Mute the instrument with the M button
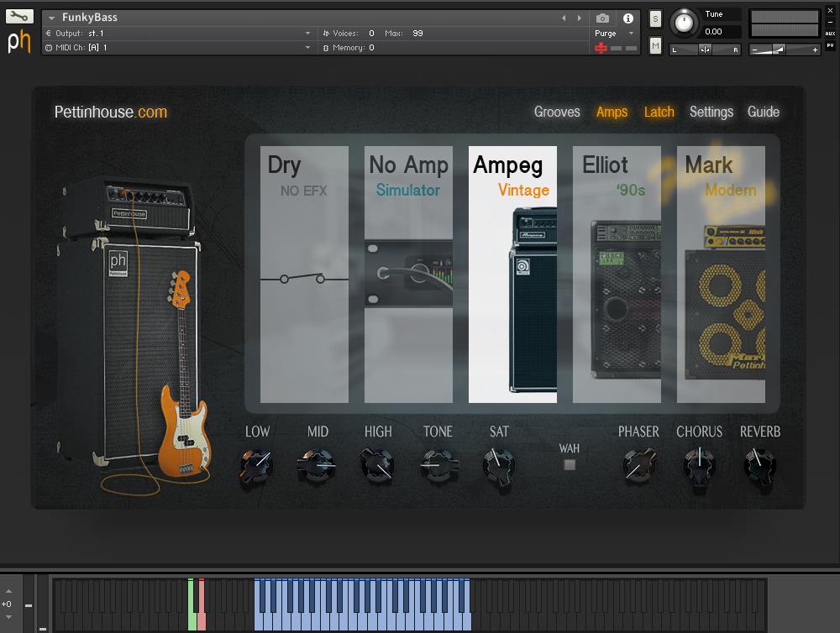Image resolution: width=840 pixels, height=633 pixels. (656, 46)
